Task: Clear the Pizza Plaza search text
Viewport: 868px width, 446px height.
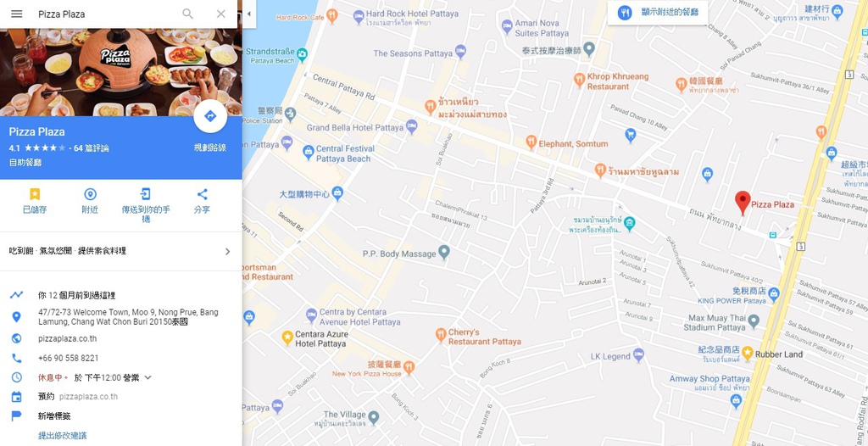Action: [x=221, y=14]
